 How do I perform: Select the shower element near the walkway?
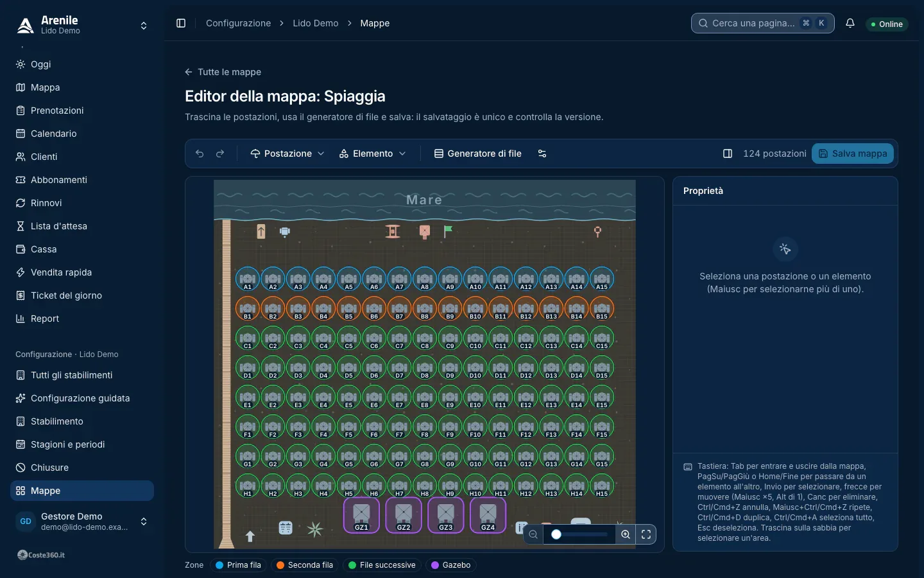[x=285, y=232]
